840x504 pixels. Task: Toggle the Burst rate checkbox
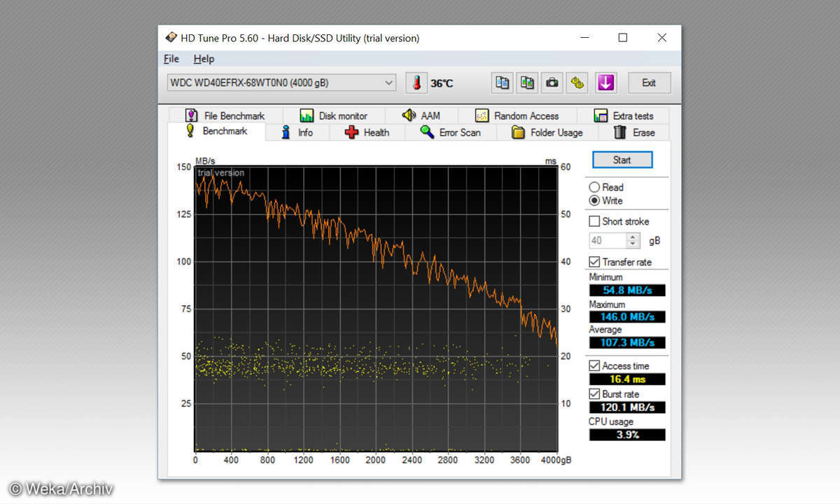coord(594,394)
